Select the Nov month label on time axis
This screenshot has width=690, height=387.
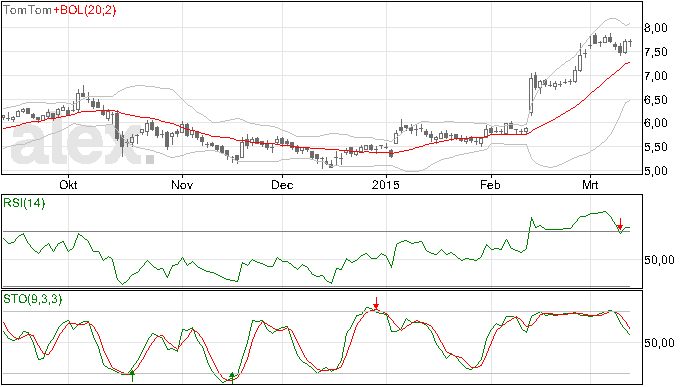[x=182, y=185]
